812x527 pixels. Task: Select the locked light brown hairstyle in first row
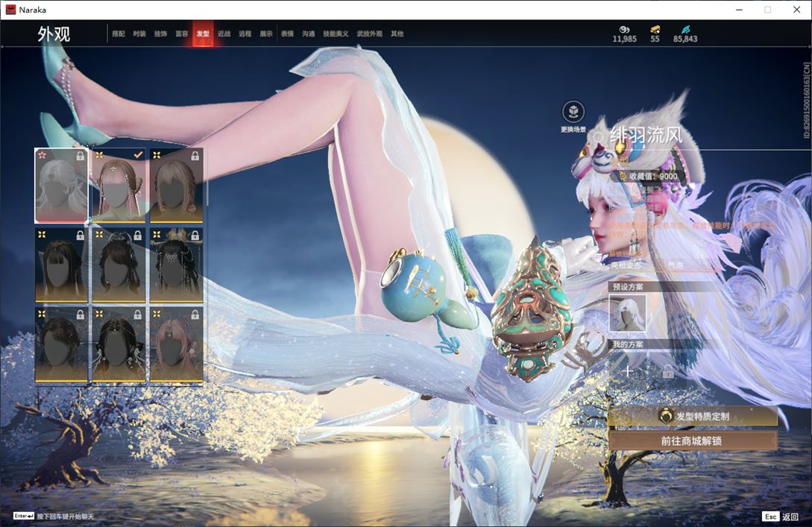coord(176,186)
